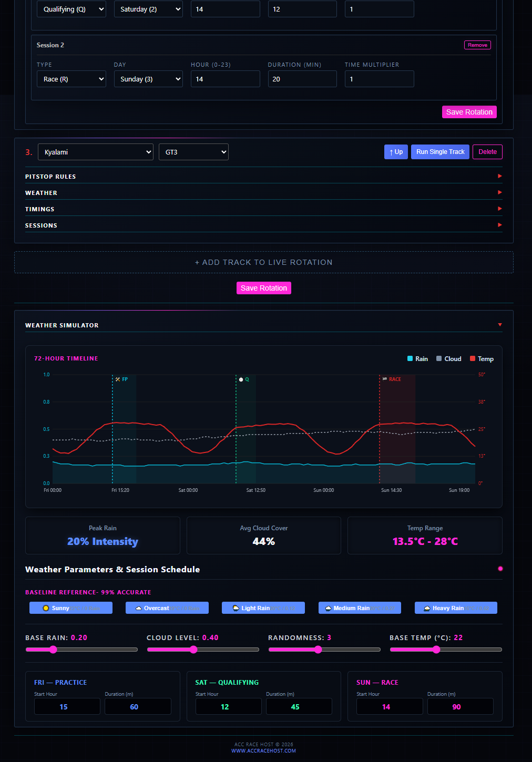532x762 pixels.
Task: Click the 72-Hour Timeline heading
Action: click(66, 358)
